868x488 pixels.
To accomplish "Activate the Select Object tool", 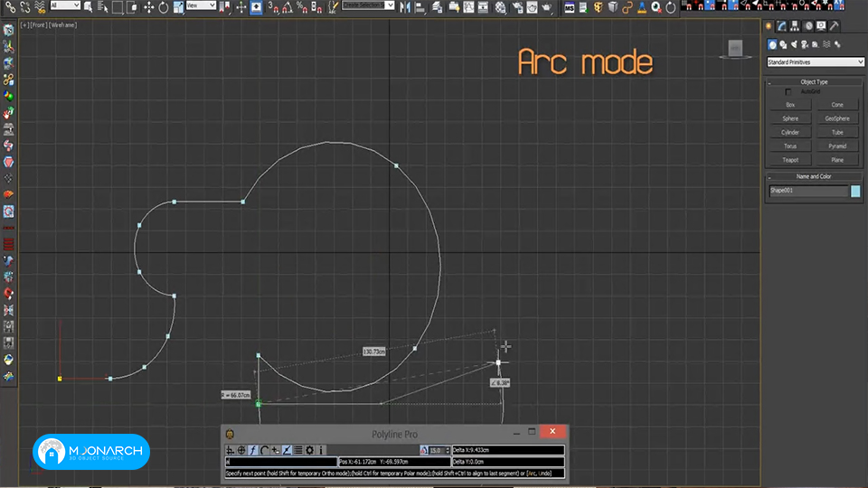I will (88, 7).
